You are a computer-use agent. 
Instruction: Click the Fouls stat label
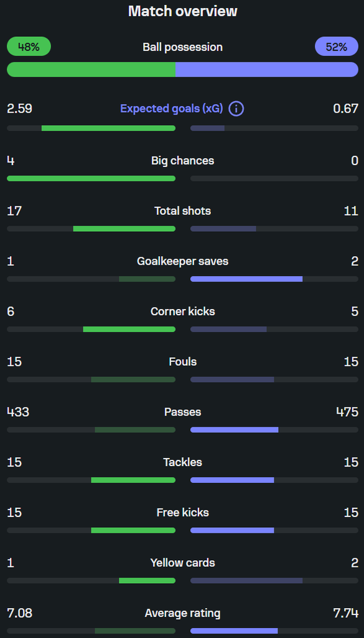click(182, 362)
